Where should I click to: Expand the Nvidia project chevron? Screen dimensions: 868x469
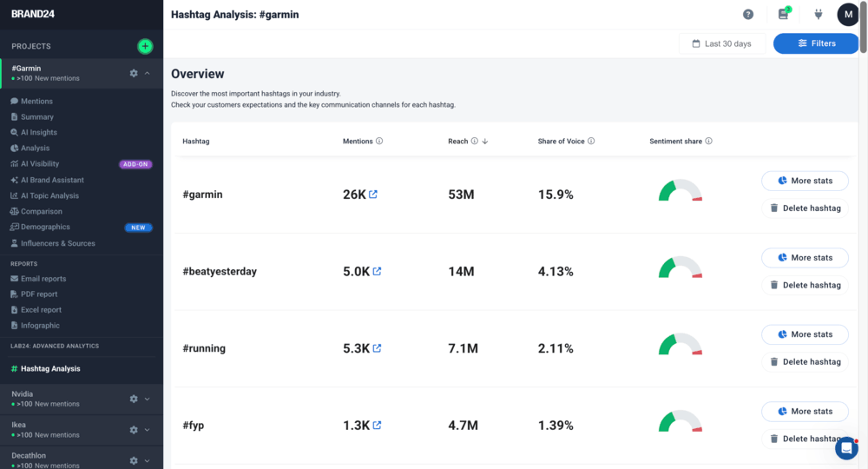tap(148, 399)
